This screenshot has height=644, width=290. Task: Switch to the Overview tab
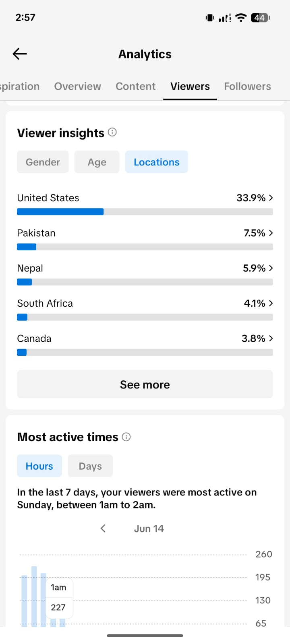[x=78, y=86]
